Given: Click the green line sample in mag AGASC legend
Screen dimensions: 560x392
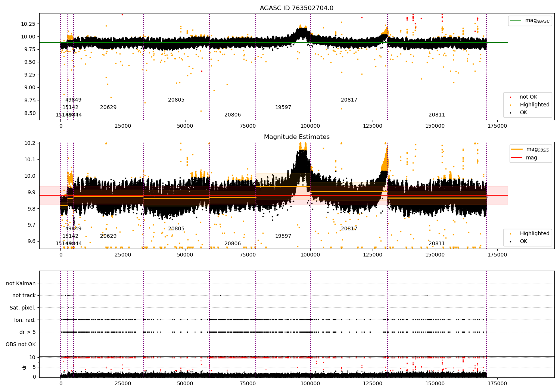Looking at the screenshot, I should coord(516,21).
